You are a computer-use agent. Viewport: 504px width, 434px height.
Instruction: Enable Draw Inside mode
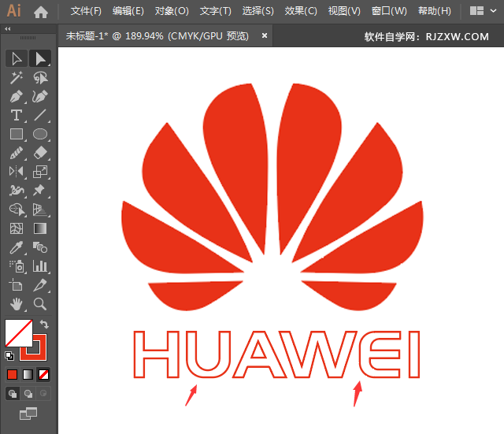pos(43,394)
